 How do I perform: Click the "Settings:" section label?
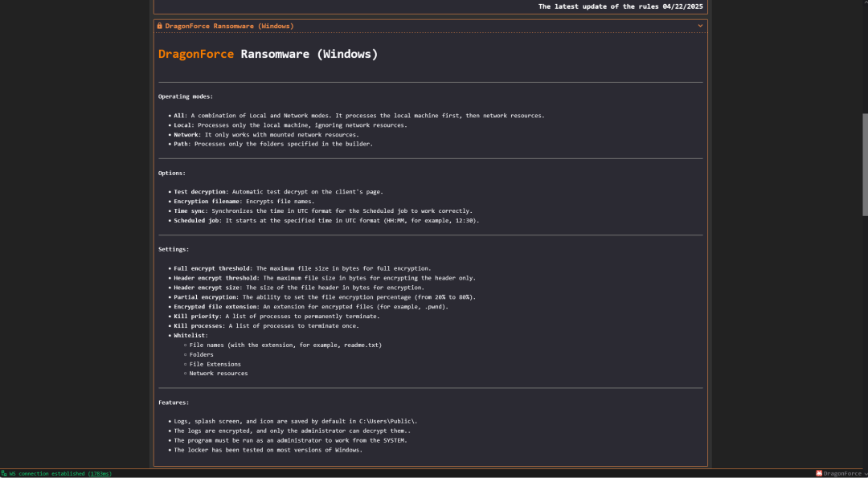174,250
